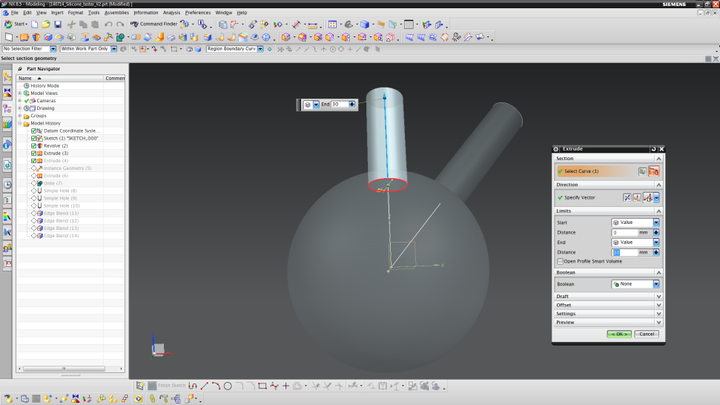Select the Rectangle sketch tool in bottom toolbar

[262, 386]
